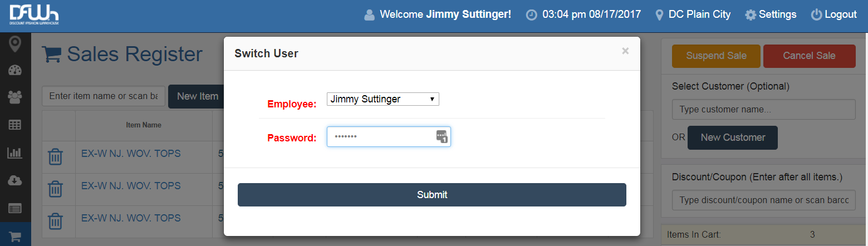Screen dimensions: 868x246
Task: Submit the Switch User form
Action: coord(432,195)
